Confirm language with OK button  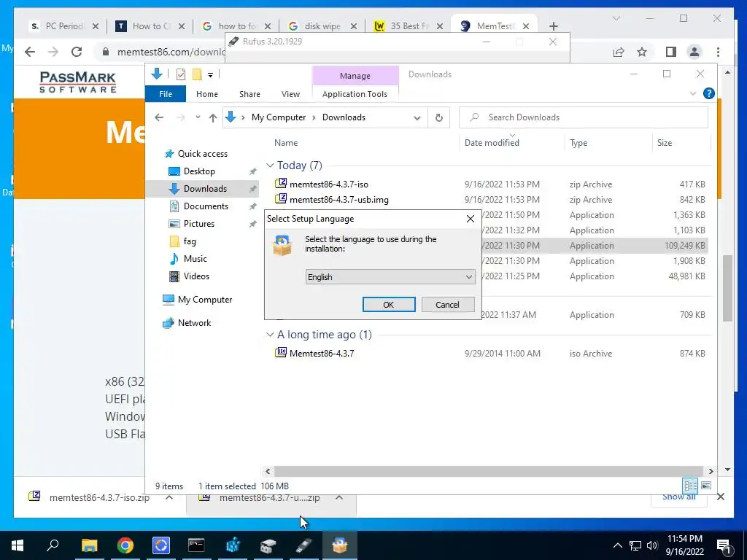click(x=389, y=305)
